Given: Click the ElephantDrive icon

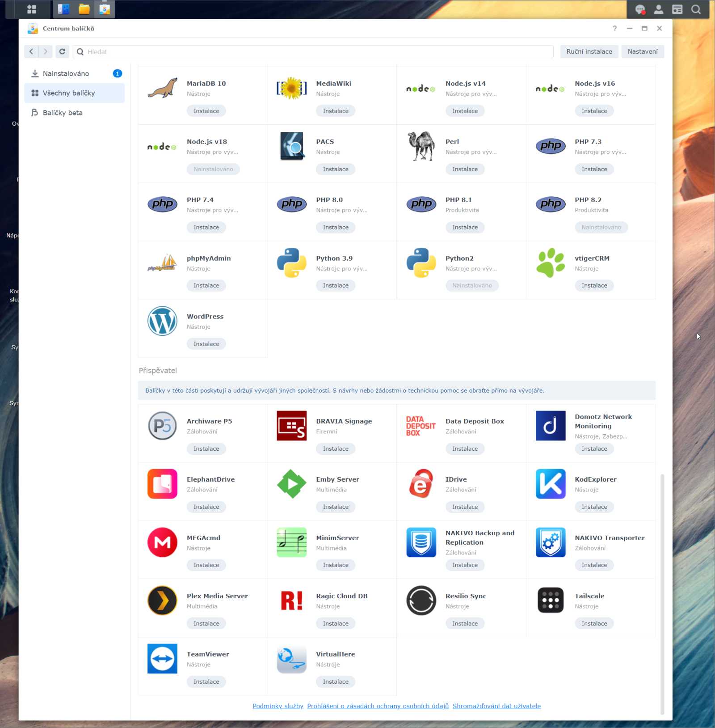Looking at the screenshot, I should 162,484.
